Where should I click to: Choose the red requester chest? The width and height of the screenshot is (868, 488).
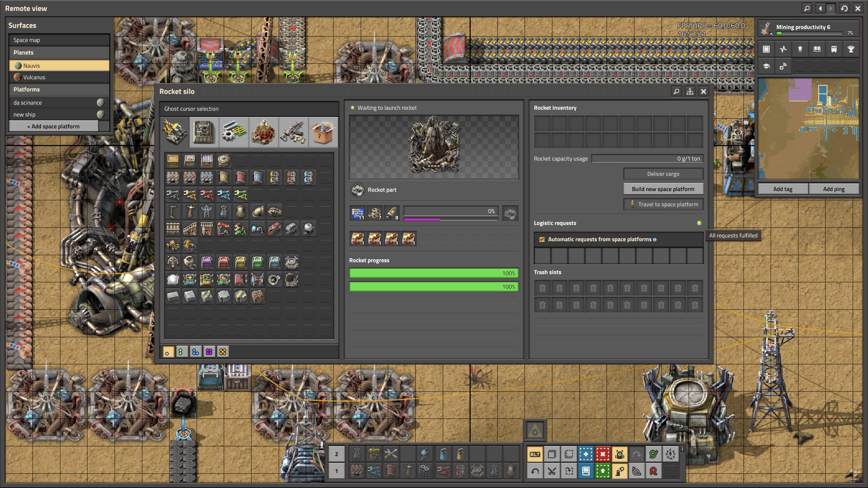224,262
